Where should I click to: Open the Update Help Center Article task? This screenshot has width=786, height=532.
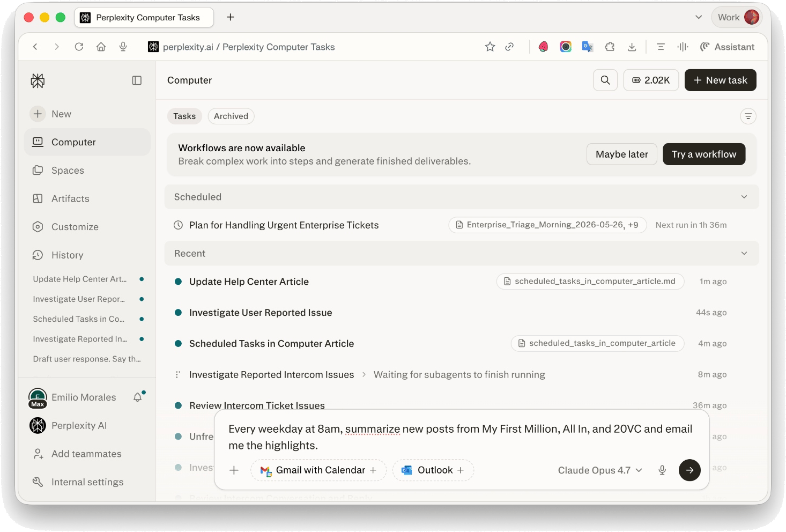click(249, 282)
